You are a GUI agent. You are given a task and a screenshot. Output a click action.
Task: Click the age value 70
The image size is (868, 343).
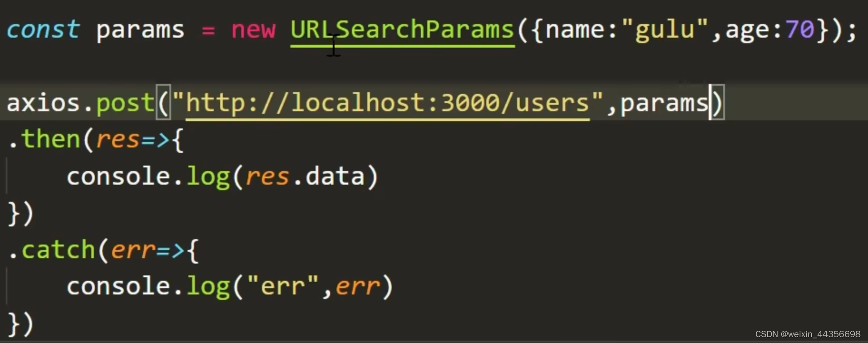pyautogui.click(x=800, y=30)
